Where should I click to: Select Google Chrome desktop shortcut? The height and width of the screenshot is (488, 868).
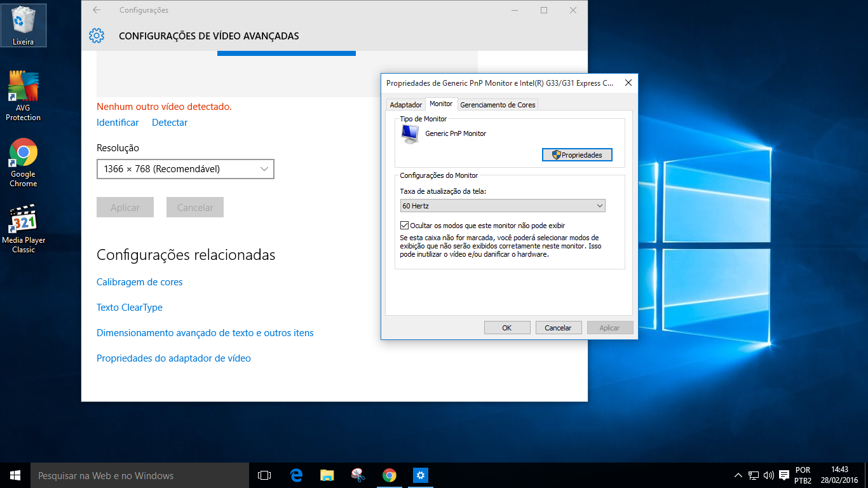[24, 163]
